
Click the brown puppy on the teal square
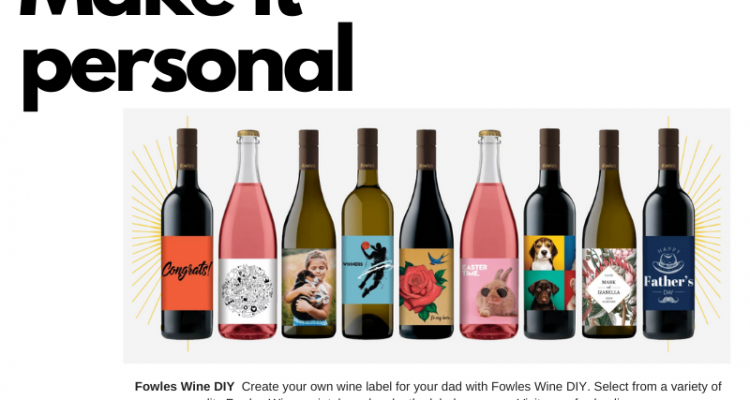pyautogui.click(x=544, y=293)
